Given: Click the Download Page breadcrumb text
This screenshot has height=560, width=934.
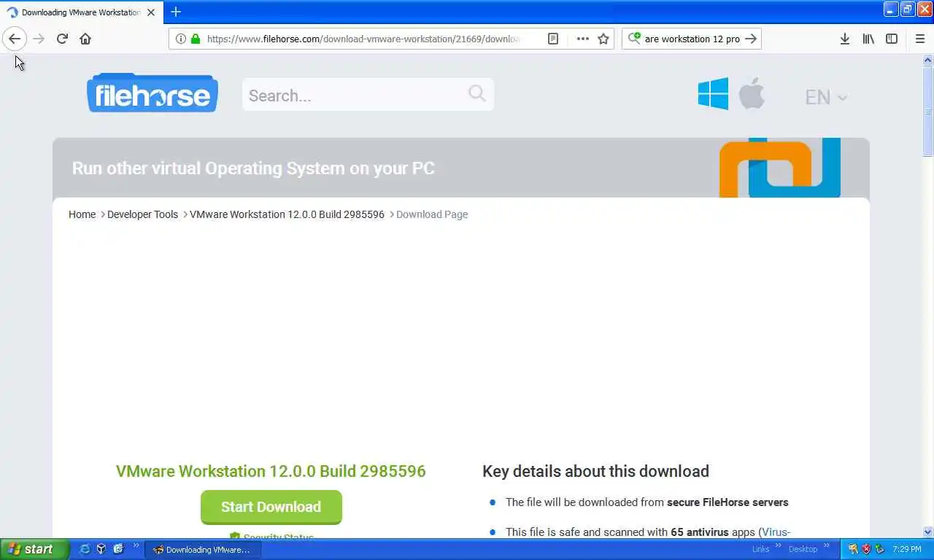Looking at the screenshot, I should [x=432, y=214].
